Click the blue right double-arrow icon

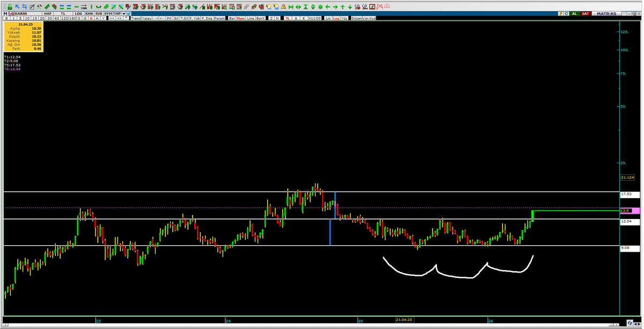pos(69,7)
